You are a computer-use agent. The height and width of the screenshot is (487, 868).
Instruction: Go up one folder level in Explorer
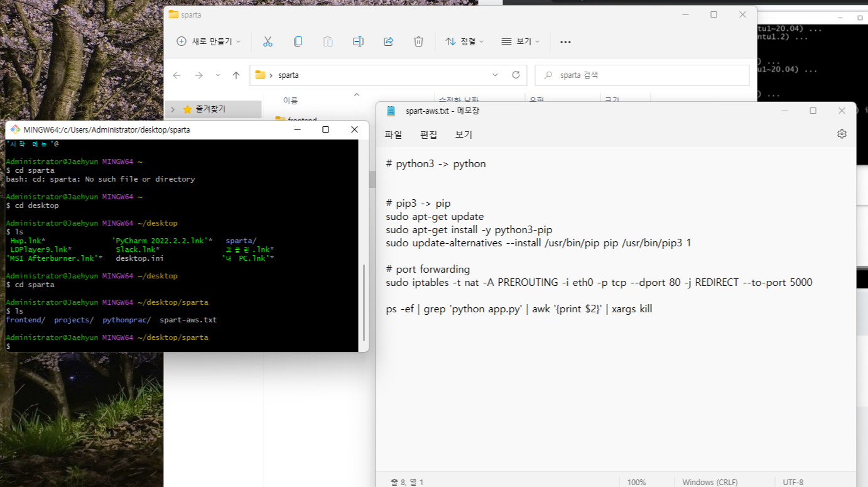(236, 75)
